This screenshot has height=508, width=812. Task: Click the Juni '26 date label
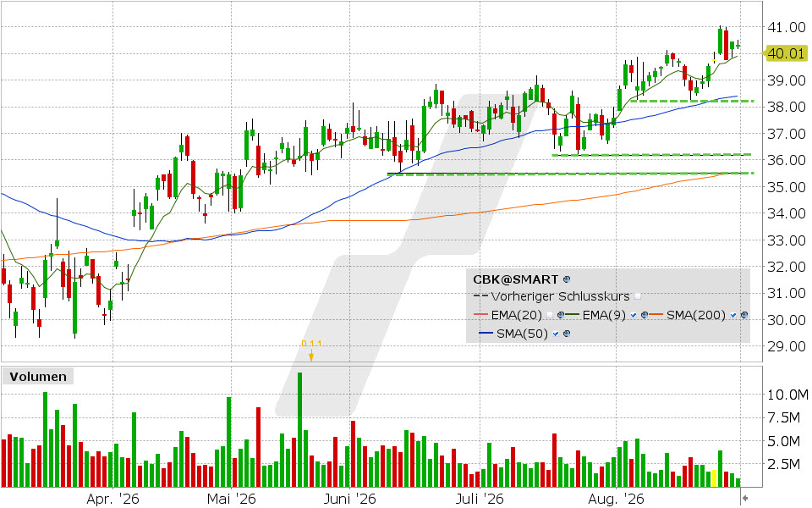pyautogui.click(x=349, y=499)
